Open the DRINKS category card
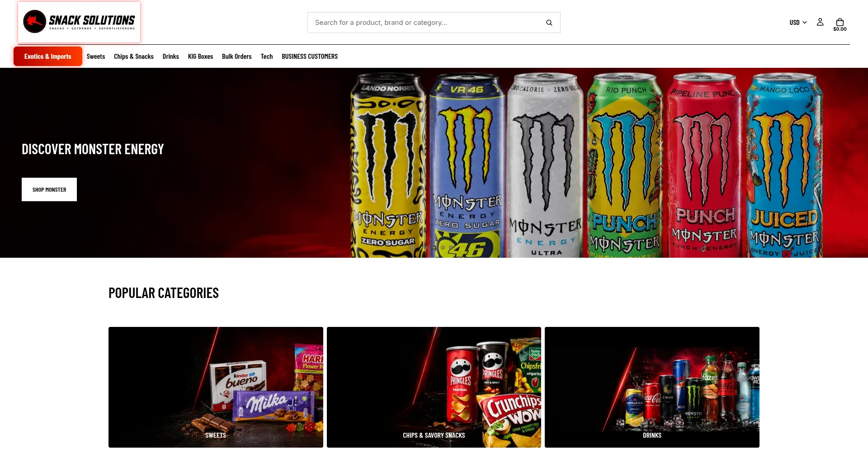The height and width of the screenshot is (449, 868). (652, 387)
